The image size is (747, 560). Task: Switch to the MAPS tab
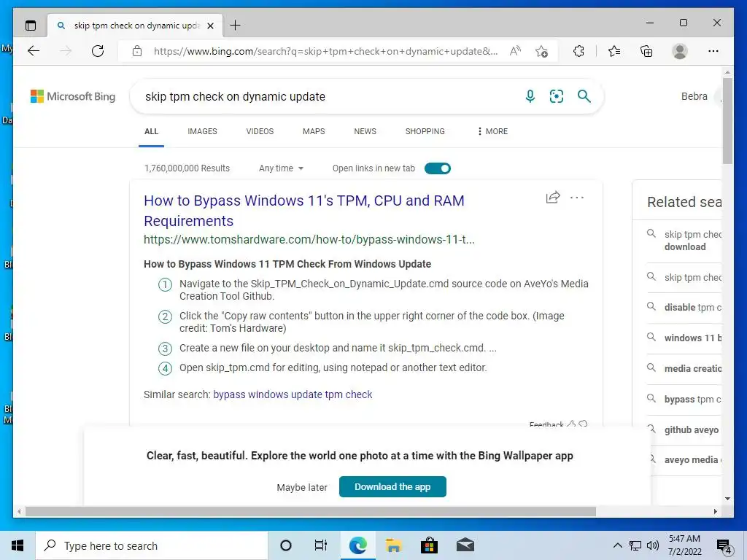pos(314,131)
